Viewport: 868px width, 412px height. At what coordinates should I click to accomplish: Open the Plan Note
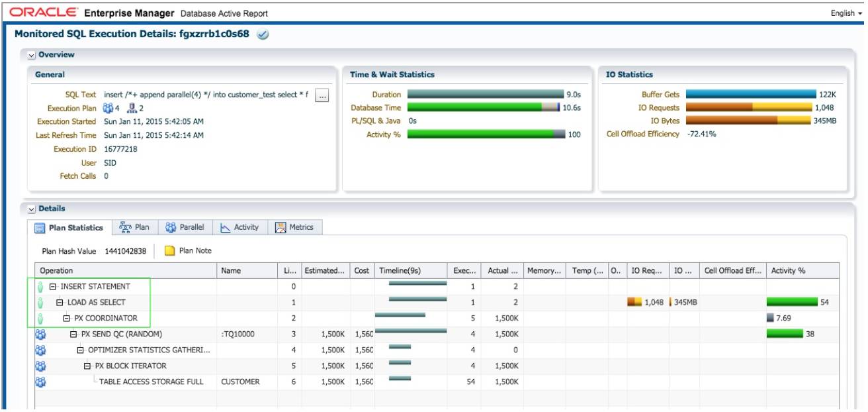tap(188, 251)
